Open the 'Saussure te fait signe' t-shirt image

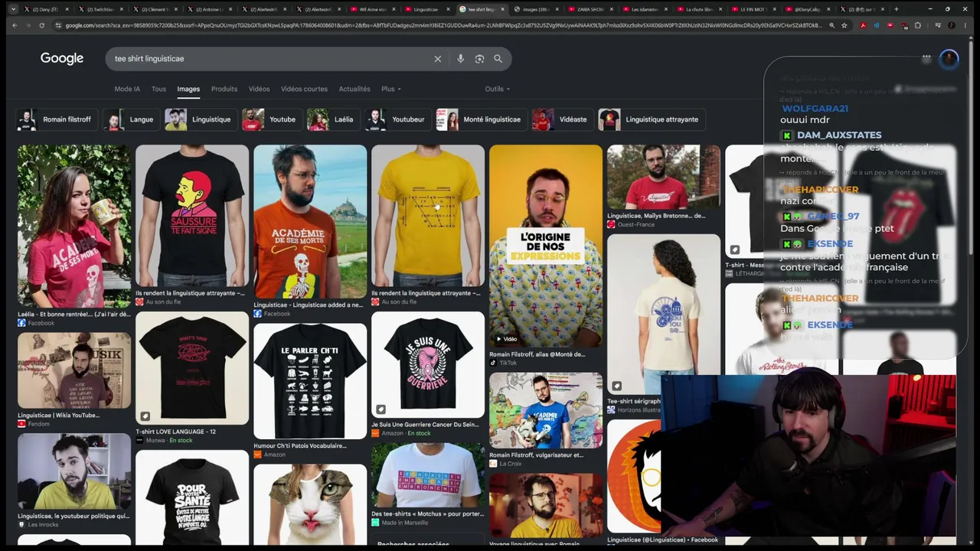[x=192, y=216]
